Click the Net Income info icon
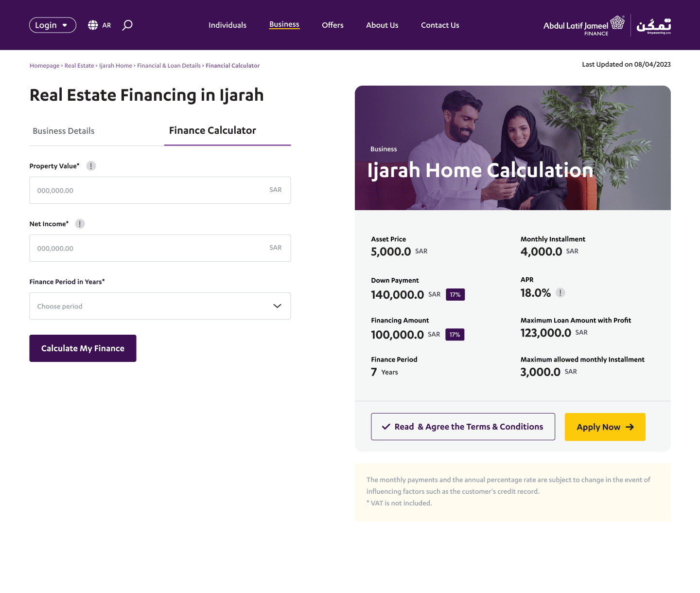The height and width of the screenshot is (593, 700). pos(80,224)
